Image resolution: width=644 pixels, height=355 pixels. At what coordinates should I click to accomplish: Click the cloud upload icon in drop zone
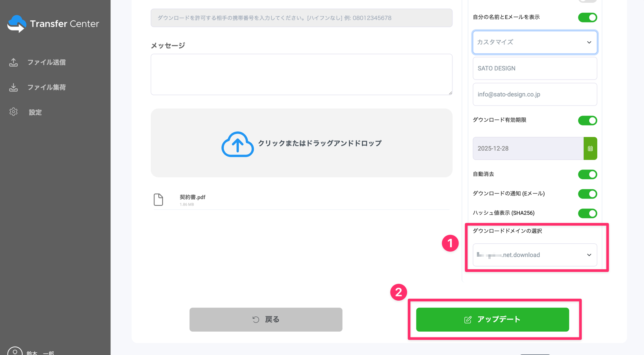[x=237, y=144]
